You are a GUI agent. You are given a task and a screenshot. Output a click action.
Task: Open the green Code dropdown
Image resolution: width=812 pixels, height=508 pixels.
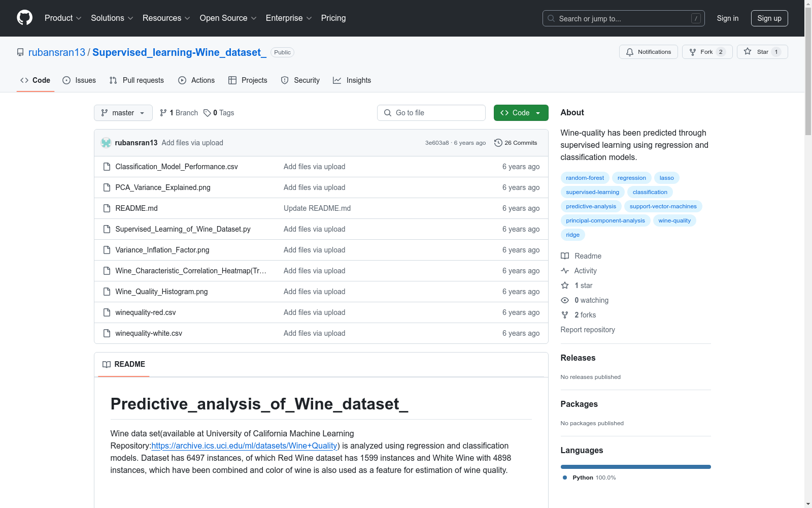coord(521,113)
